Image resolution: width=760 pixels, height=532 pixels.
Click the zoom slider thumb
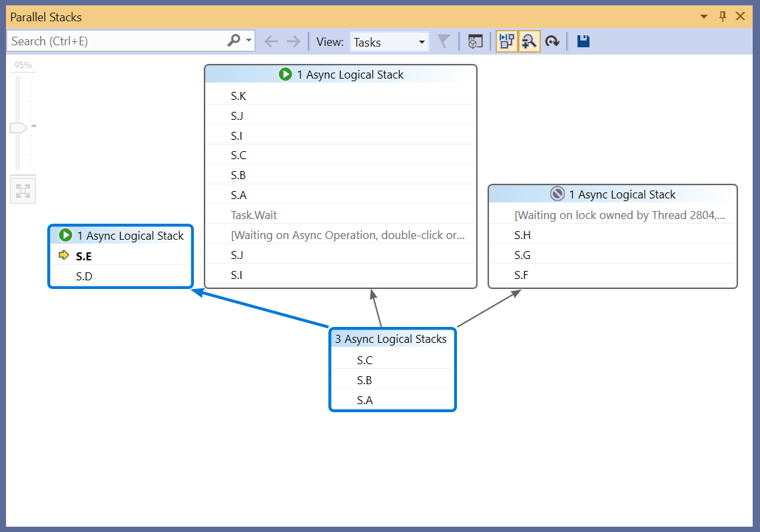[18, 127]
